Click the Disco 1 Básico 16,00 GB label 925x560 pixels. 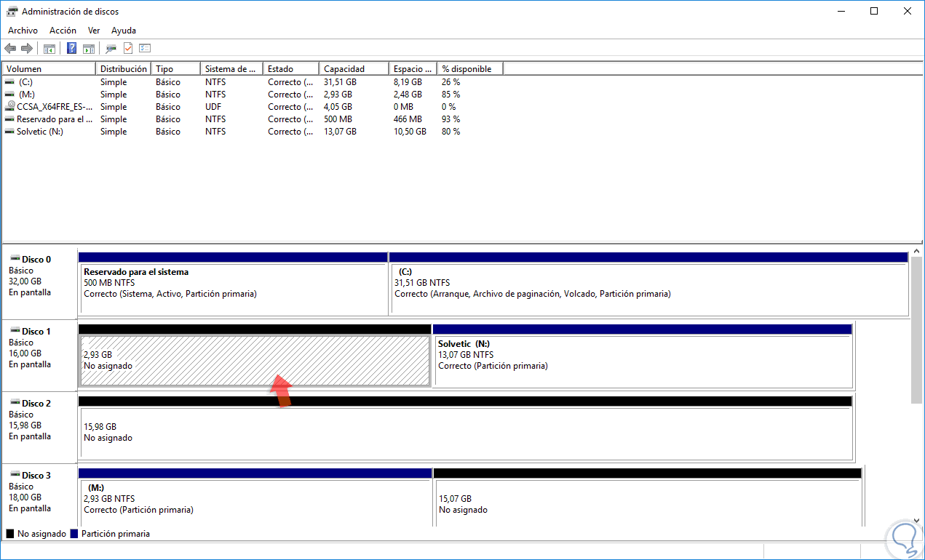[x=39, y=356]
